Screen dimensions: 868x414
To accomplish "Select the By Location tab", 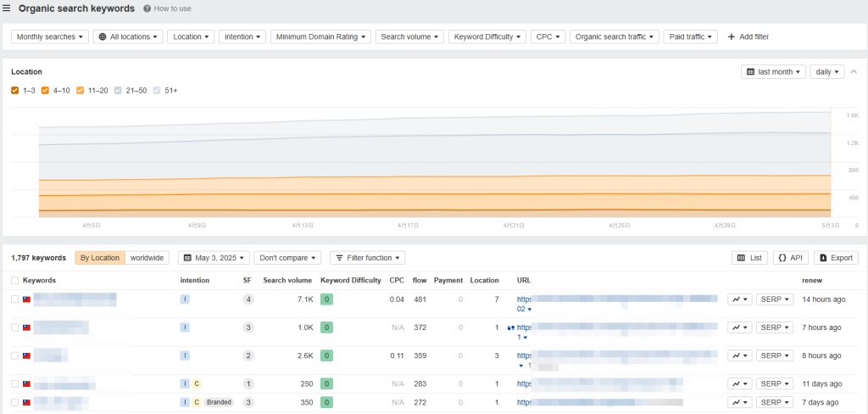I will tap(100, 258).
